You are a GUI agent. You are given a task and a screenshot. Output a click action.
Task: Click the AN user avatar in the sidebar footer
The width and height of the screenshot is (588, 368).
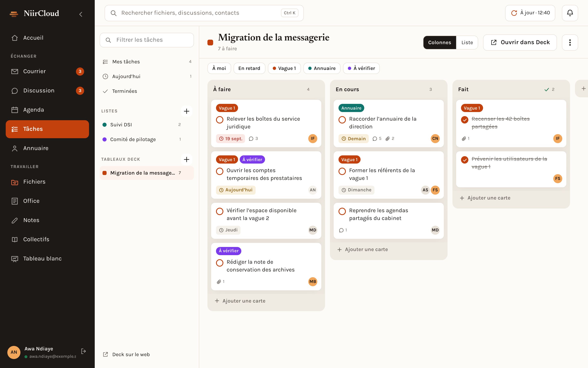pos(14,352)
